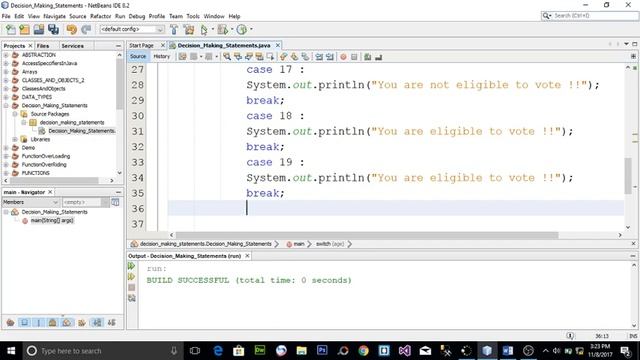Expand the Libraries node
Image resolution: width=640 pixels, height=360 pixels.
(15, 139)
